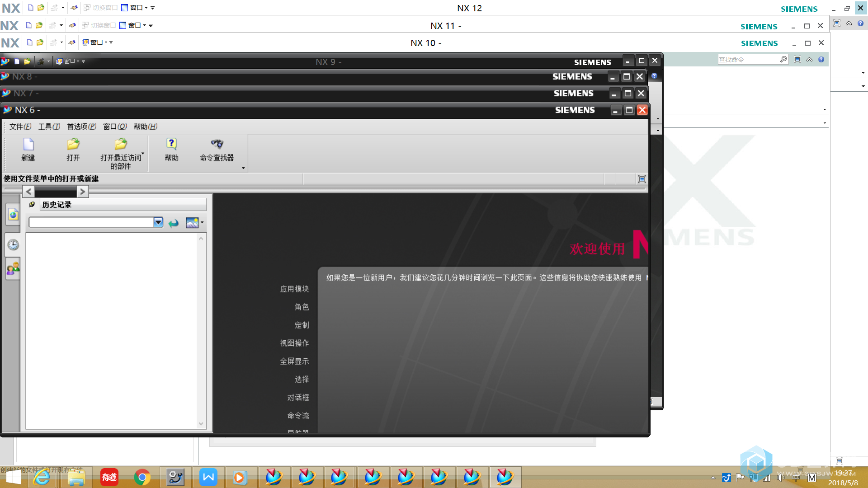Click the blue help icon in NX 8 window

pos(654,76)
